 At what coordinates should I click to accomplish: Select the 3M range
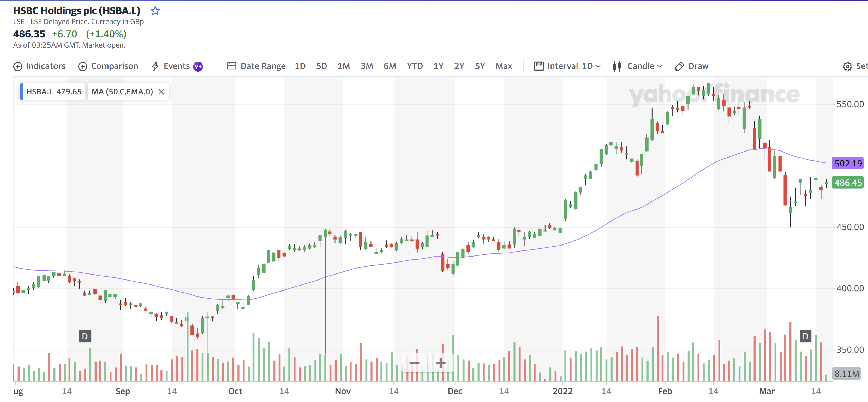367,66
